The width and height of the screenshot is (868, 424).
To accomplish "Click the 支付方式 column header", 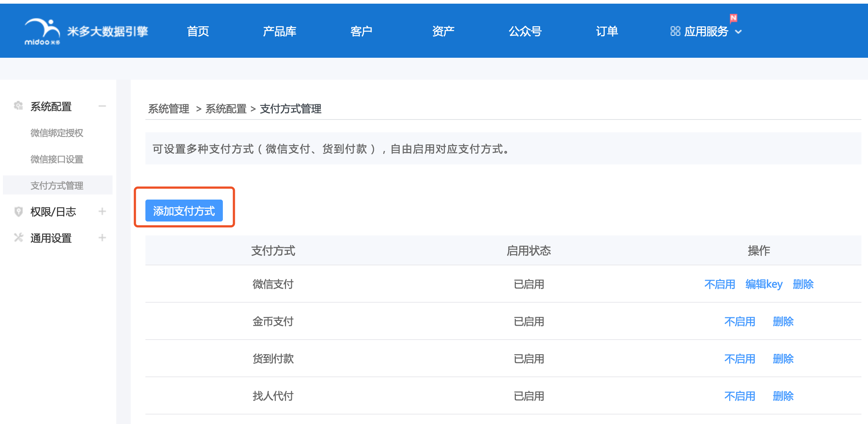I will coord(273,250).
